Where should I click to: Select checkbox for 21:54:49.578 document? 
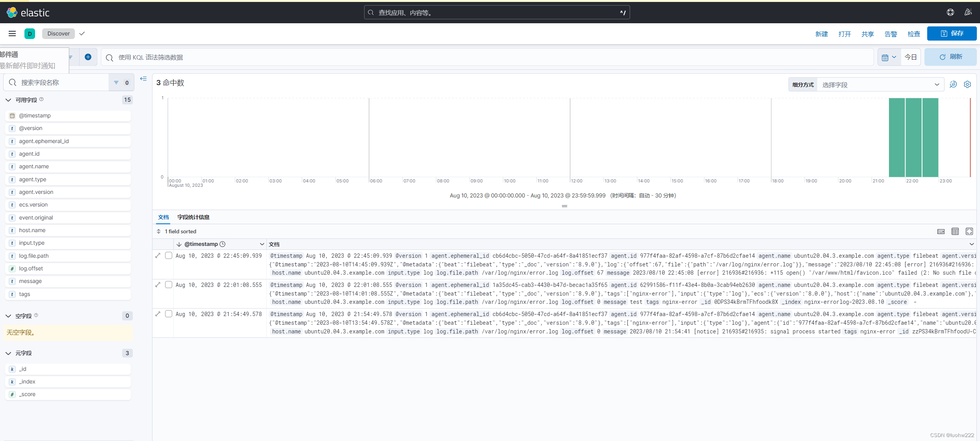[x=169, y=314]
